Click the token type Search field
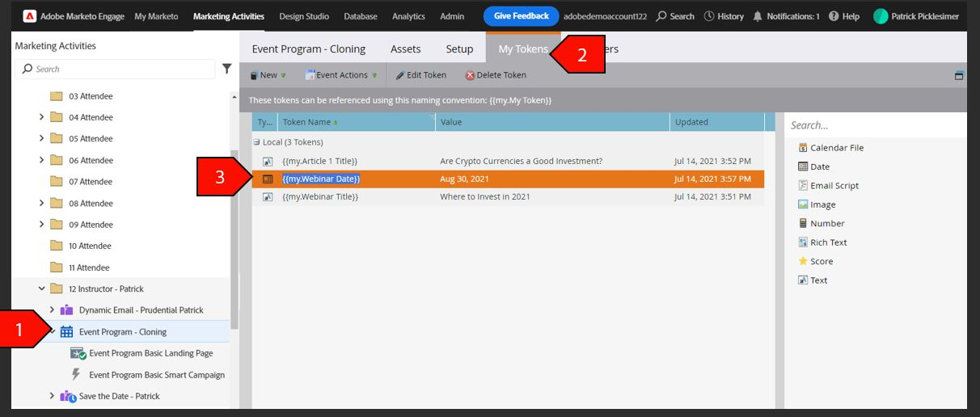 tap(876, 124)
